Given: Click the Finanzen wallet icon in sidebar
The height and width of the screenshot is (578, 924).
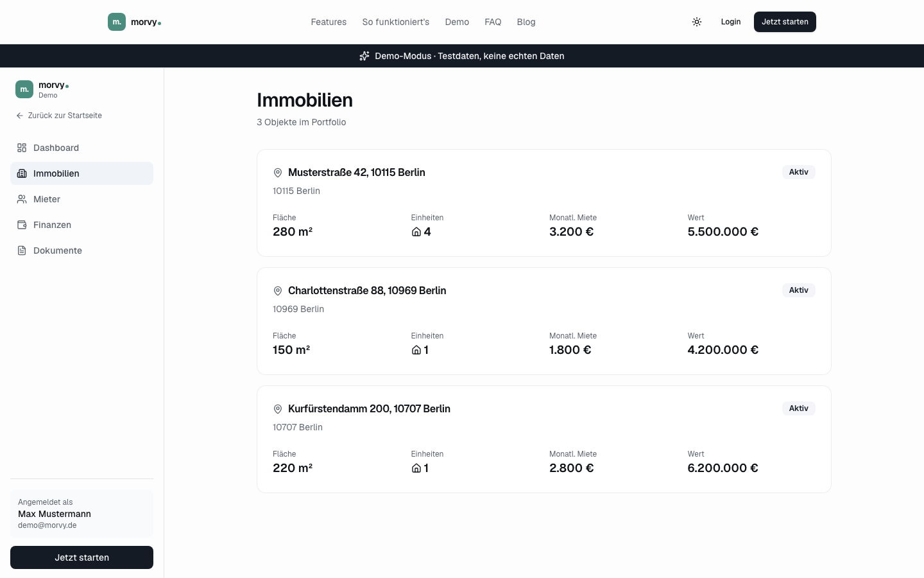Looking at the screenshot, I should click(22, 225).
